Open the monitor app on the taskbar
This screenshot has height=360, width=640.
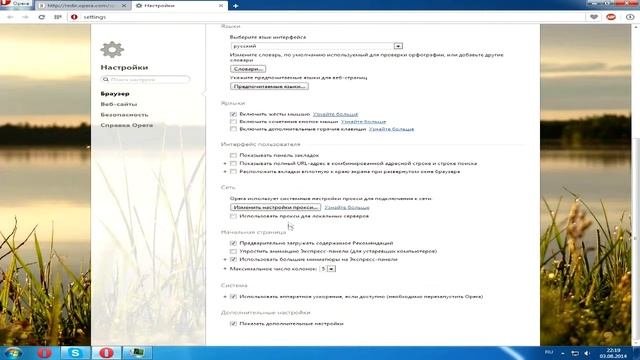(x=137, y=353)
